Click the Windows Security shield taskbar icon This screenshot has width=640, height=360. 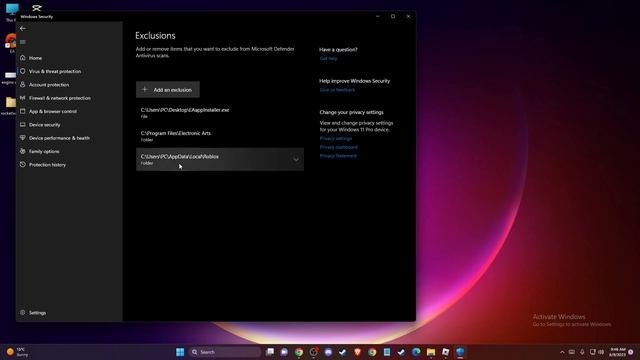pyautogui.click(x=460, y=352)
